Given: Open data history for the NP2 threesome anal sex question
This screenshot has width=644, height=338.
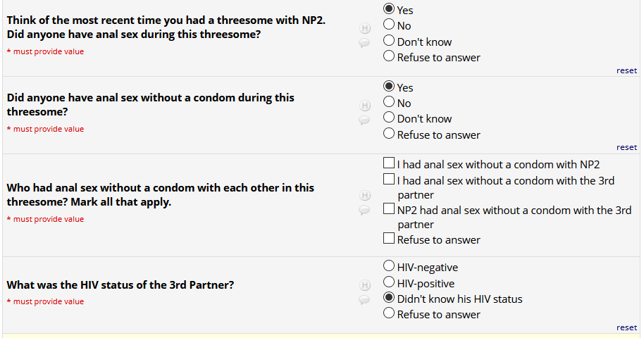Looking at the screenshot, I should click(365, 28).
